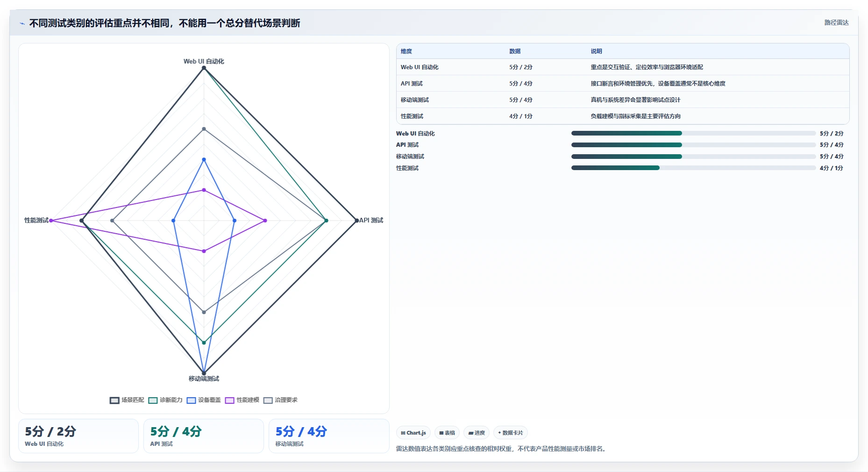Click the 5分 / 2分 progress value label
The width and height of the screenshot is (868, 472).
click(832, 134)
